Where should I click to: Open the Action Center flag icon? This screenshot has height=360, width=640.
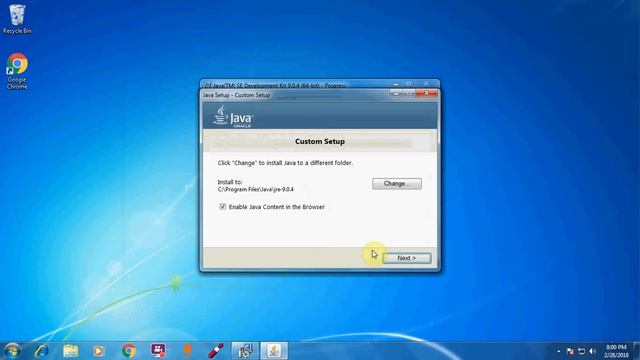(570, 351)
